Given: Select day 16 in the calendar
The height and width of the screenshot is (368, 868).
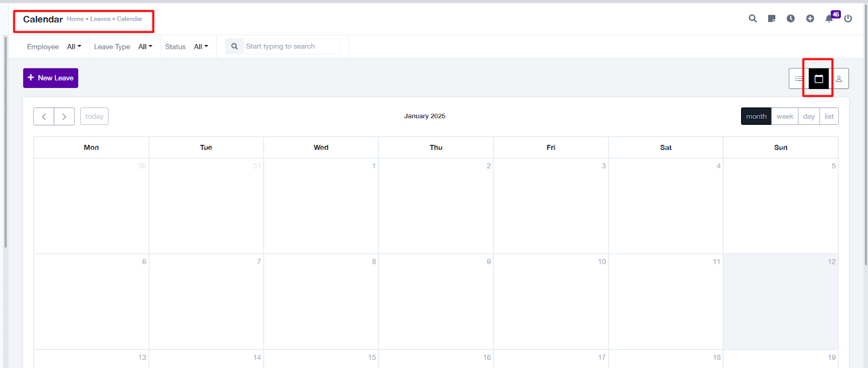Looking at the screenshot, I should (x=436, y=359).
